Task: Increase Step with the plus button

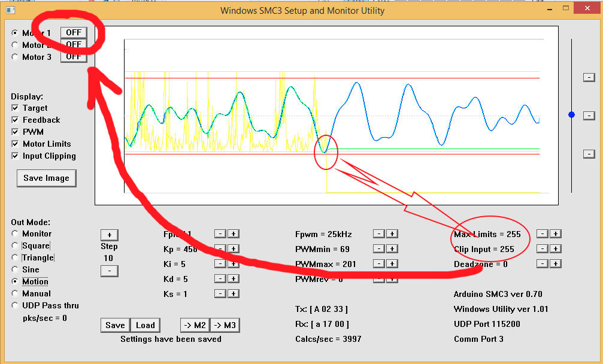Action: [109, 235]
